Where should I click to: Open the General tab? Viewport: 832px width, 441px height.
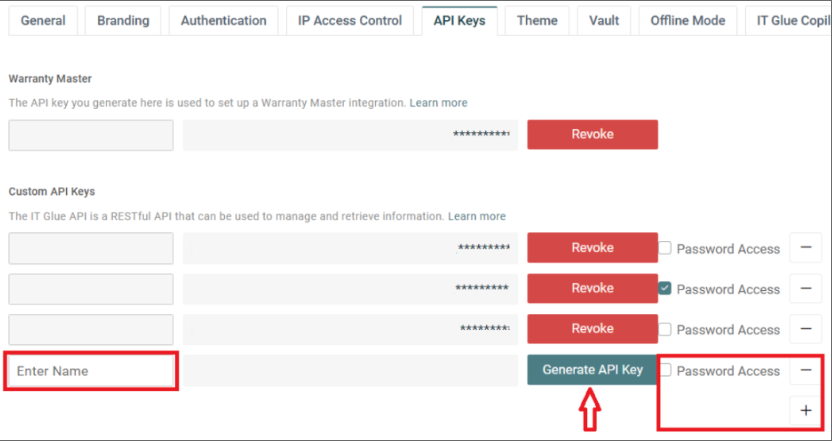pyautogui.click(x=43, y=21)
